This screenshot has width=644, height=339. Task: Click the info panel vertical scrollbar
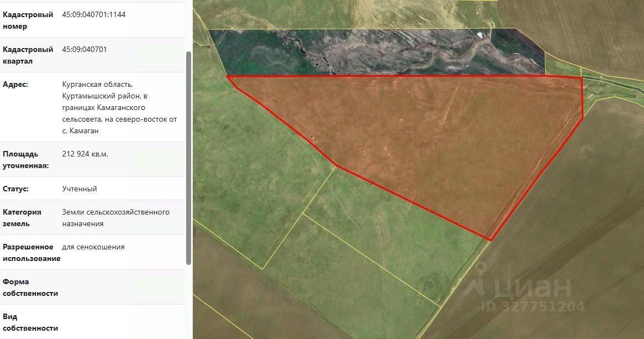click(189, 158)
